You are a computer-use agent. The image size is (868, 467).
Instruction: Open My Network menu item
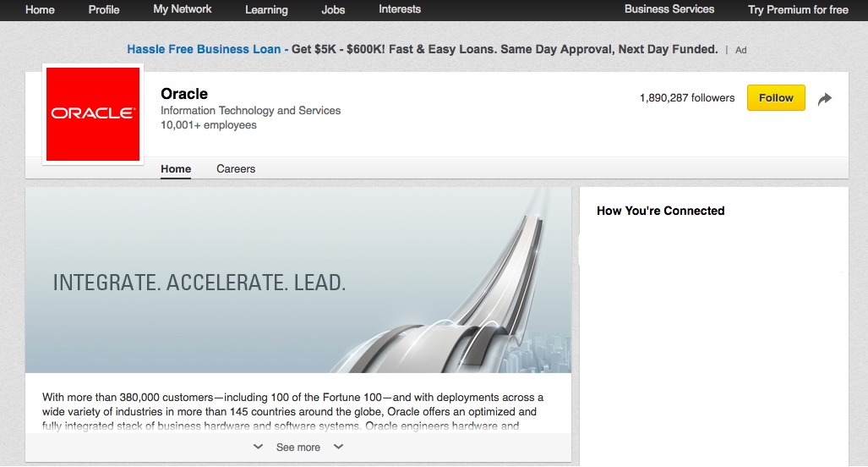[183, 9]
